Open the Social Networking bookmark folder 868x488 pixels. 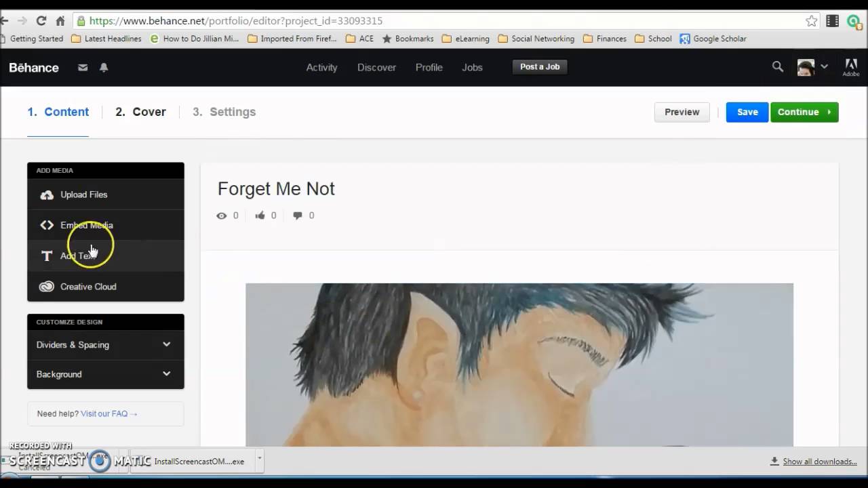[536, 39]
